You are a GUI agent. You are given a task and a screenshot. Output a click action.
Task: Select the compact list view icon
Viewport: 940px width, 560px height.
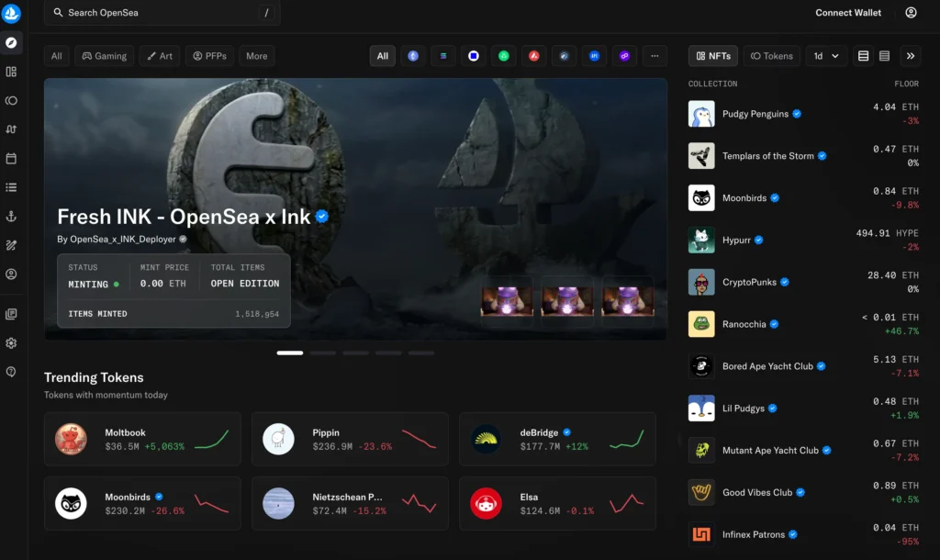pos(884,56)
